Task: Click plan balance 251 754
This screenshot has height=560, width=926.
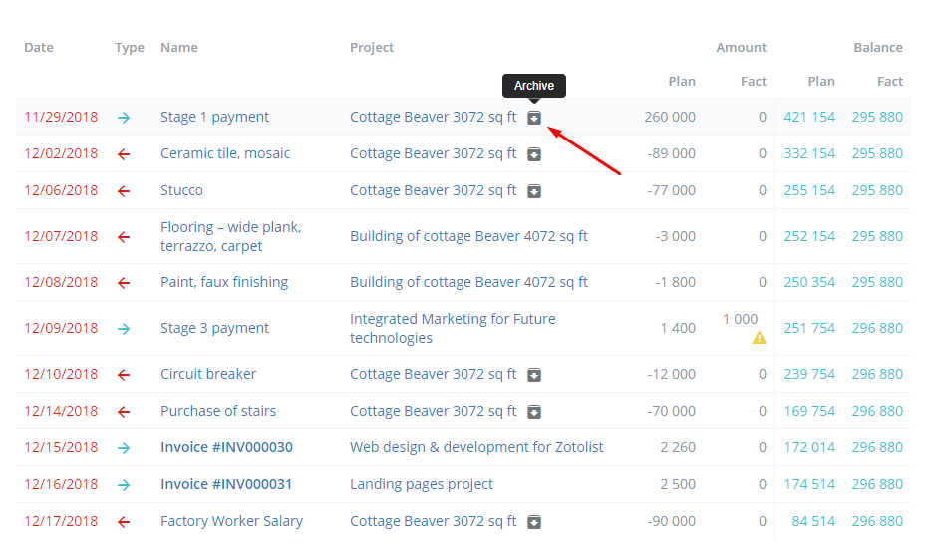Action: click(809, 328)
